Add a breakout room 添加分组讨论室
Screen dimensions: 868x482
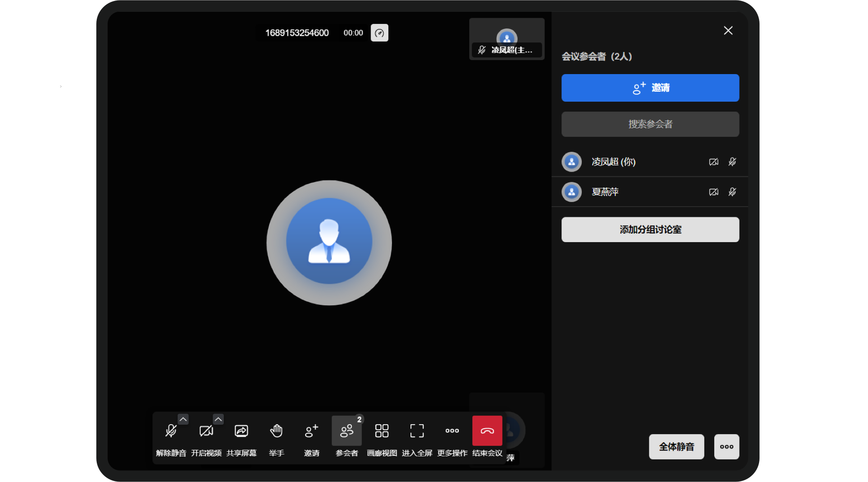point(650,229)
